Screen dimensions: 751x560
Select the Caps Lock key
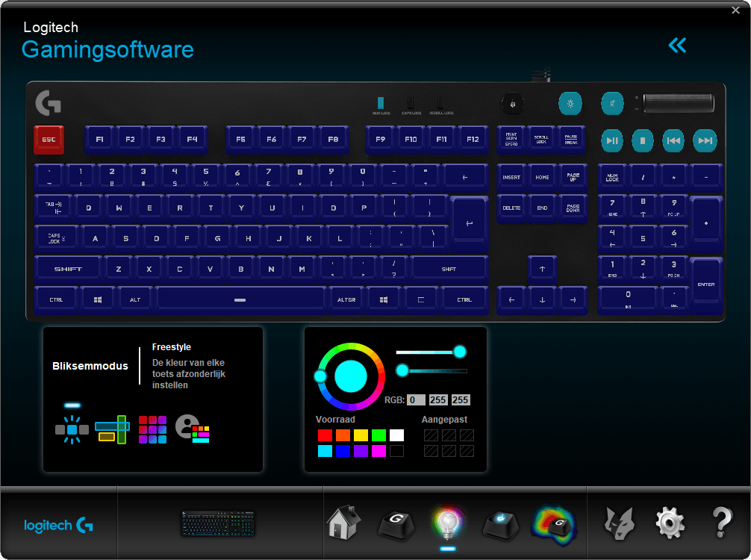(56, 239)
